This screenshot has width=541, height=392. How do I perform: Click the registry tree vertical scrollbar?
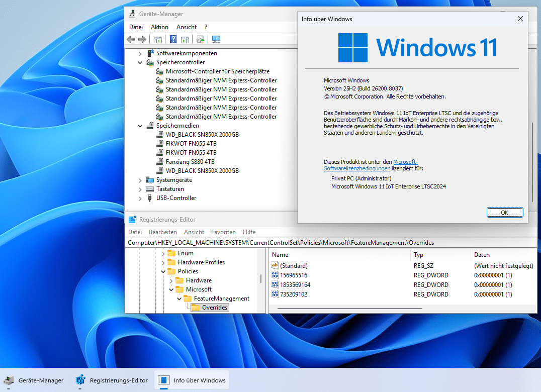click(x=261, y=278)
